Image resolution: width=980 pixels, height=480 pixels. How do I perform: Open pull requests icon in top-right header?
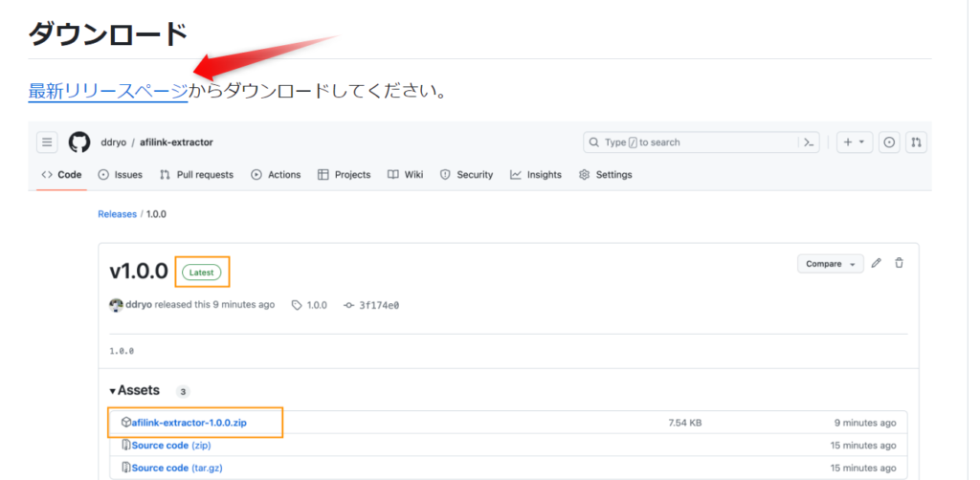click(916, 142)
